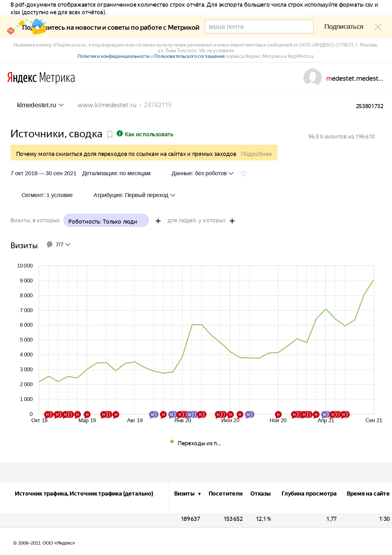Click the first red note marker at Окт 18
The width and height of the screenshot is (392, 555).
click(x=47, y=414)
